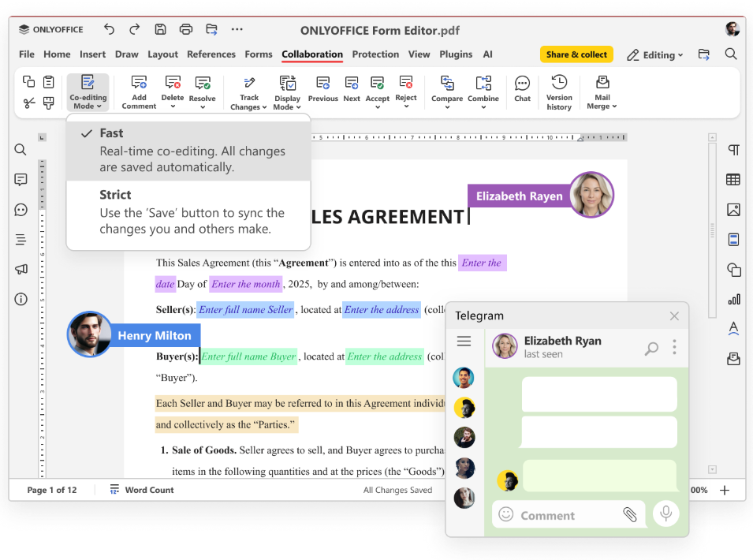Cut selection with the scissors icon
753x560 pixels.
click(x=29, y=103)
